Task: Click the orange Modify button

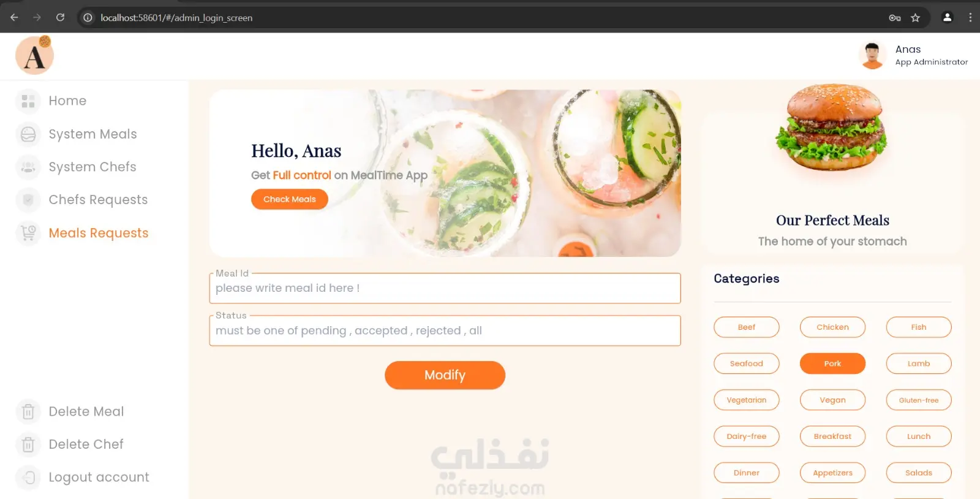Action: (445, 375)
